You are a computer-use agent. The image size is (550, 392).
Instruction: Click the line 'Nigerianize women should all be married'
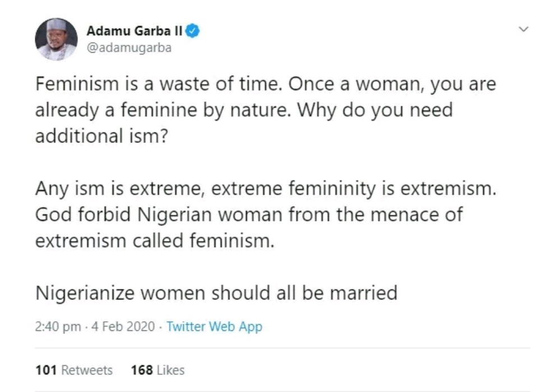[216, 293]
